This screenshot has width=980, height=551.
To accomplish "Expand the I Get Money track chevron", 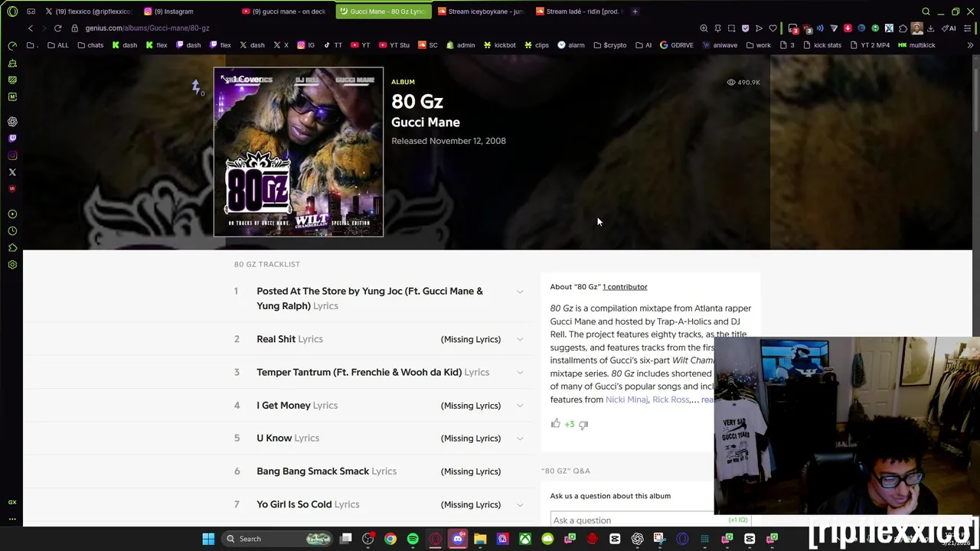I will click(x=520, y=406).
